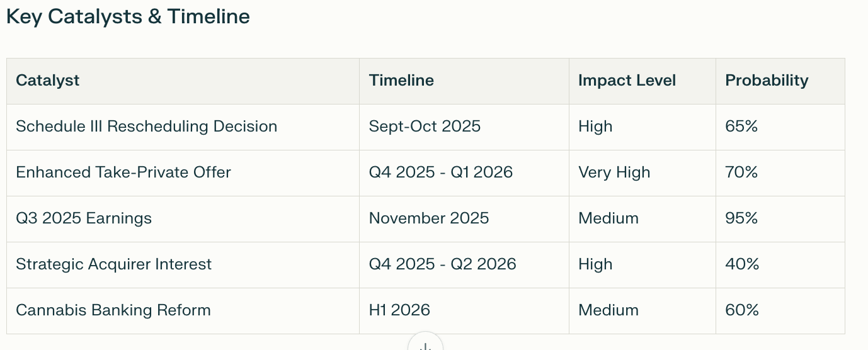Click the Sept-Oct 2025 timeline cell
The image size is (868, 350).
pos(425,127)
